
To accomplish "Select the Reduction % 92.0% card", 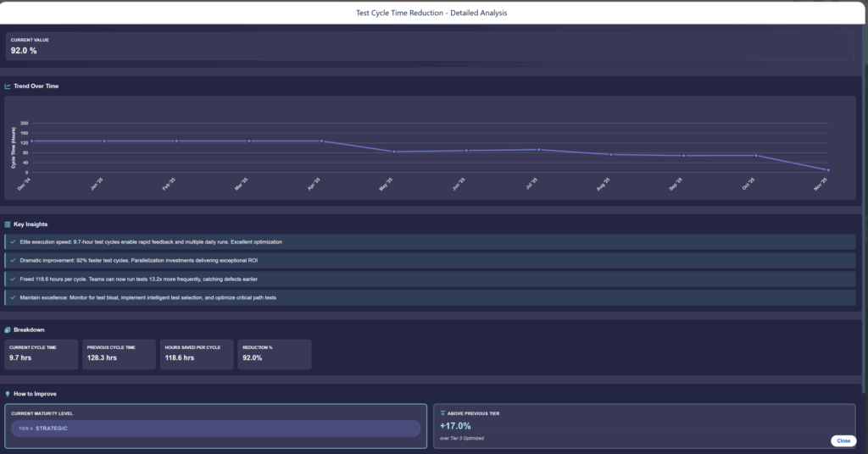I will click(274, 354).
